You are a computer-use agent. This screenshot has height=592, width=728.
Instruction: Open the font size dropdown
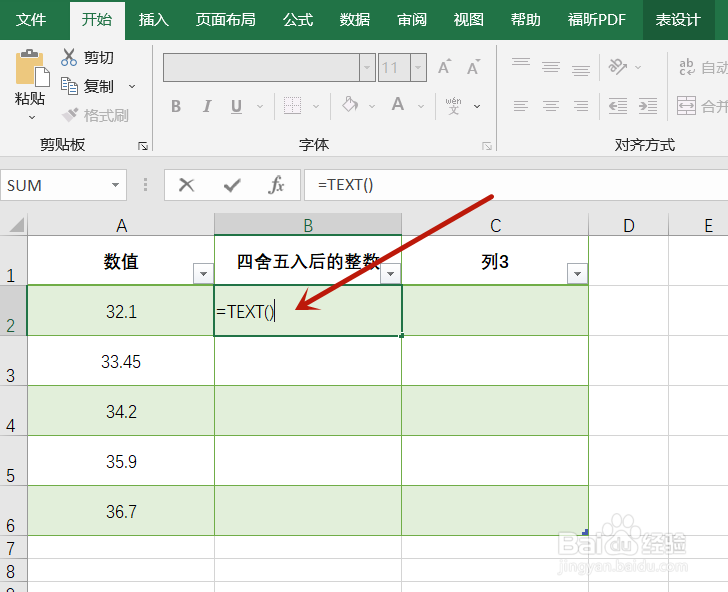tap(418, 68)
